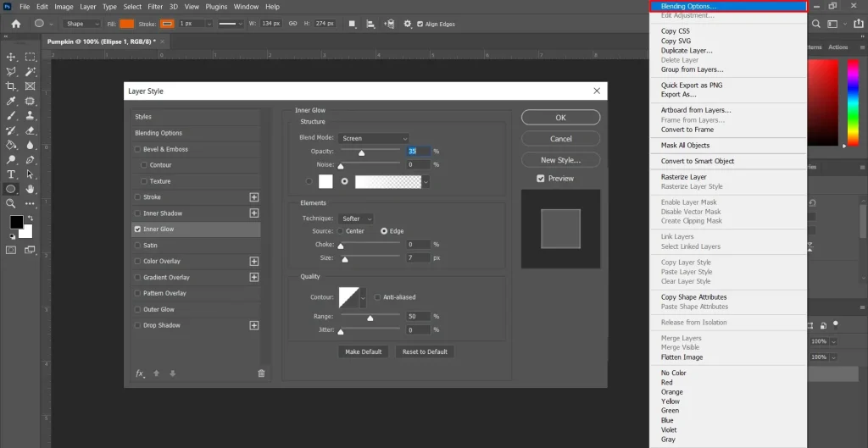Click the link width and height icon
The width and height of the screenshot is (868, 448).
click(x=292, y=24)
